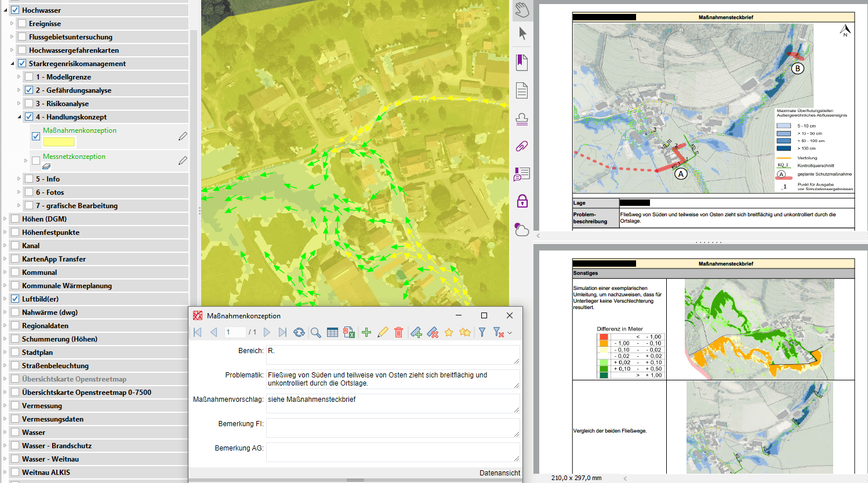
Task: Collapse the Starkregenrisikomanagement tree node
Action: click(x=12, y=64)
